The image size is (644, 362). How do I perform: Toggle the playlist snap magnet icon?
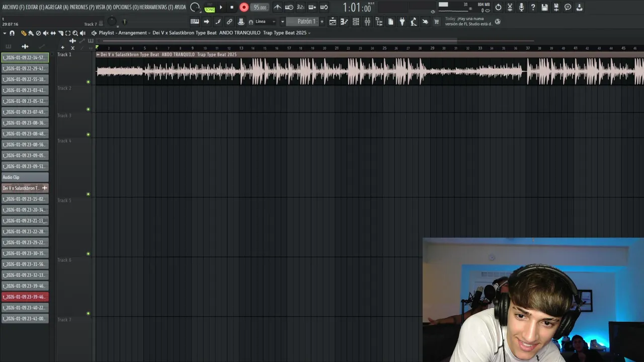[x=12, y=33]
